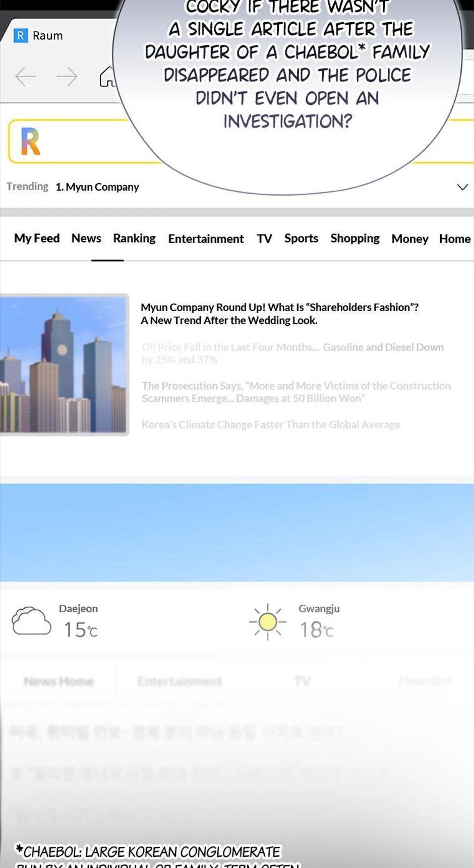The width and height of the screenshot is (474, 868).
Task: Click the Gwangju sunny weather icon
Action: pos(267,622)
